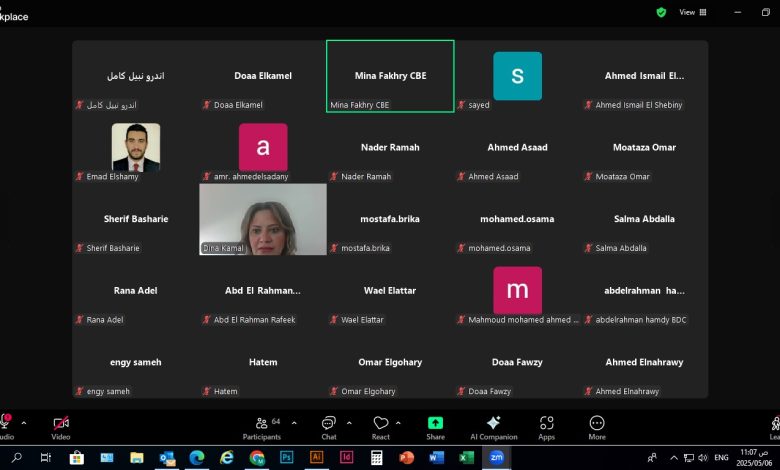Click Doaa Elkamel's muted microphone icon
780x470 pixels.
(x=206, y=105)
